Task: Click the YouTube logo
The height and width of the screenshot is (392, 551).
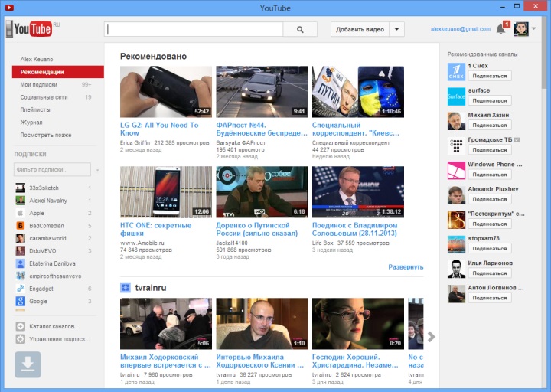Action: point(29,29)
